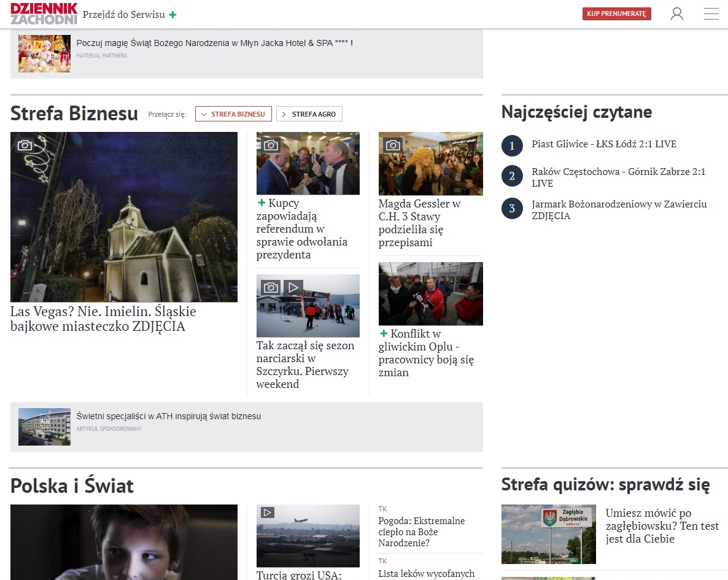Click video play icon on Szczyrk ski photo
This screenshot has height=580, width=728.
pyautogui.click(x=293, y=287)
